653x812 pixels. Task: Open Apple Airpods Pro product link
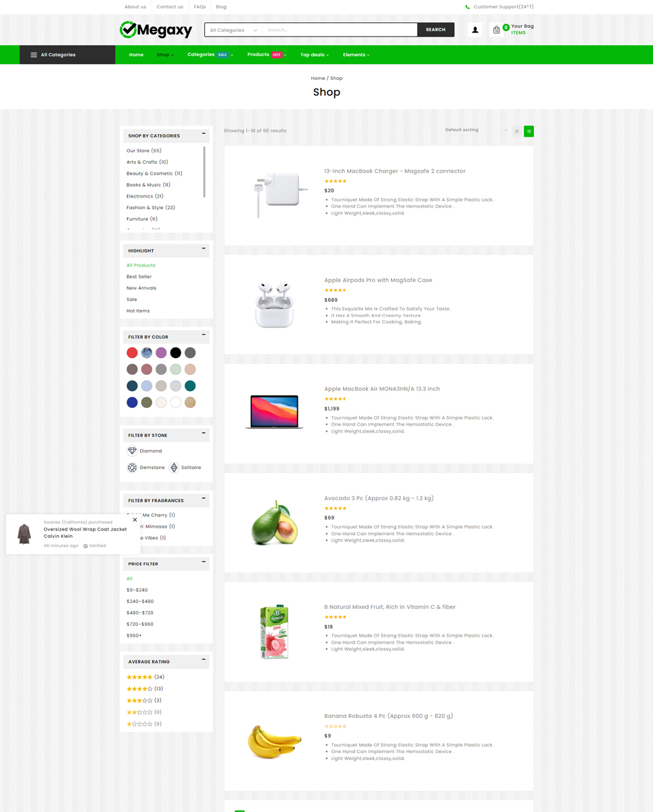coord(378,280)
